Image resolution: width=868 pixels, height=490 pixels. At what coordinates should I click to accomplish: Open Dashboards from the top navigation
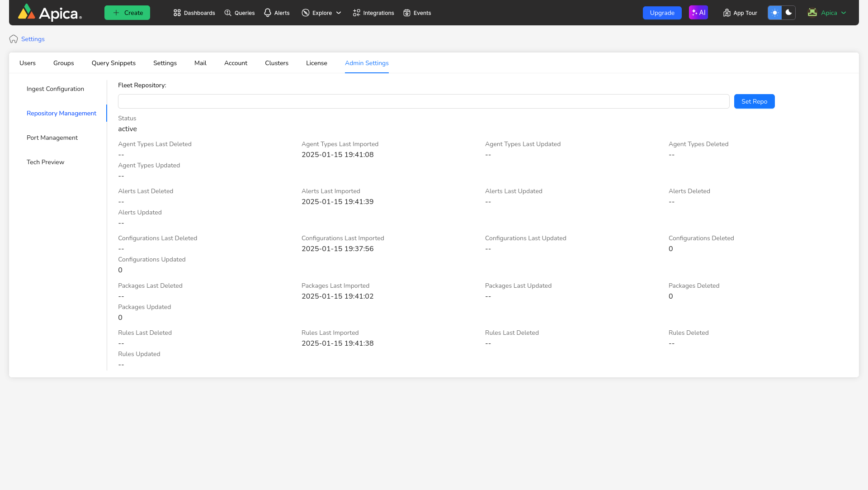click(x=194, y=13)
